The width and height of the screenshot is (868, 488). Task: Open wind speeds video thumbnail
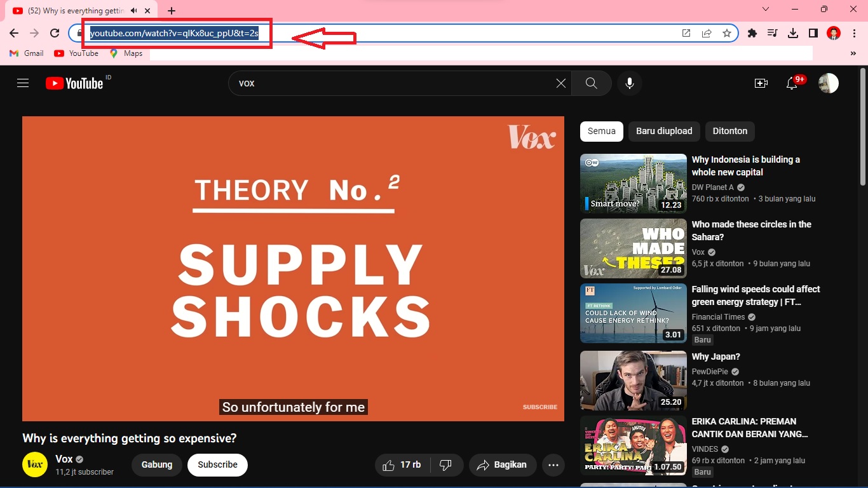coord(634,313)
